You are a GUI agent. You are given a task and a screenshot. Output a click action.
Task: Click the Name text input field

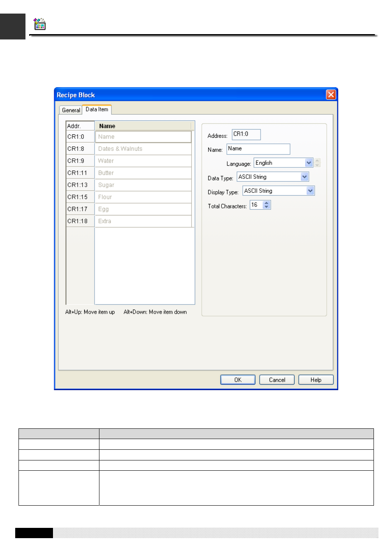(258, 149)
